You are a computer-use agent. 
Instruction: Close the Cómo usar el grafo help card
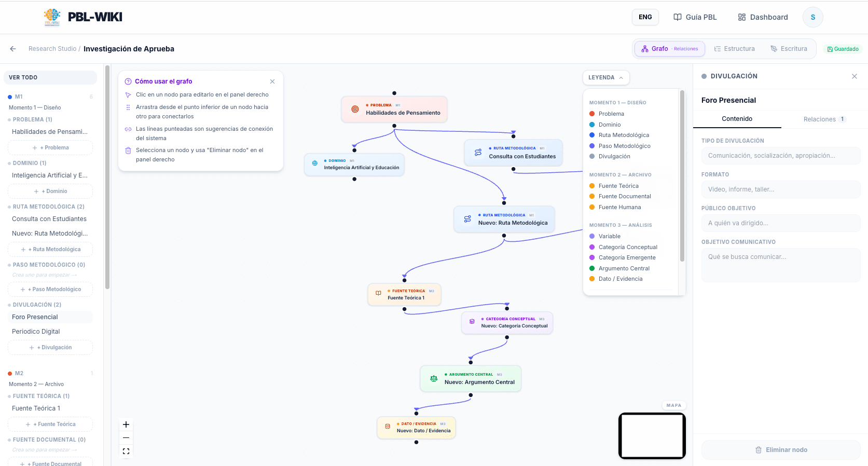click(x=272, y=81)
